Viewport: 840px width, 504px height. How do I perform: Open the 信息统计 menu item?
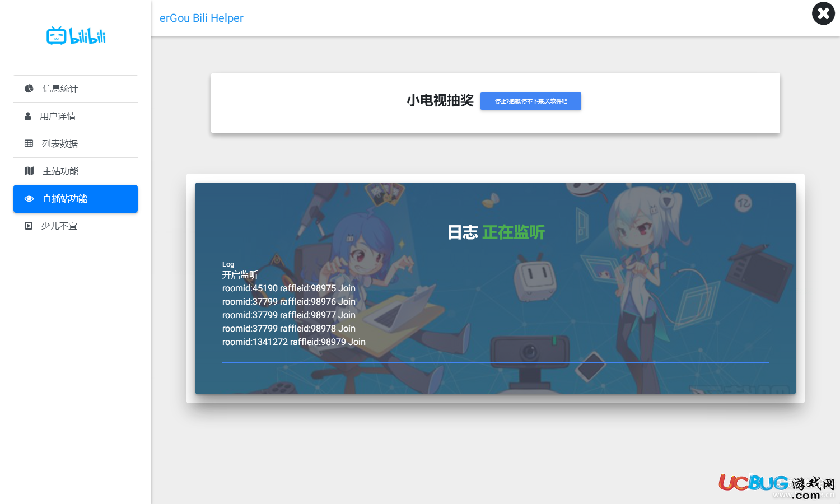(76, 89)
